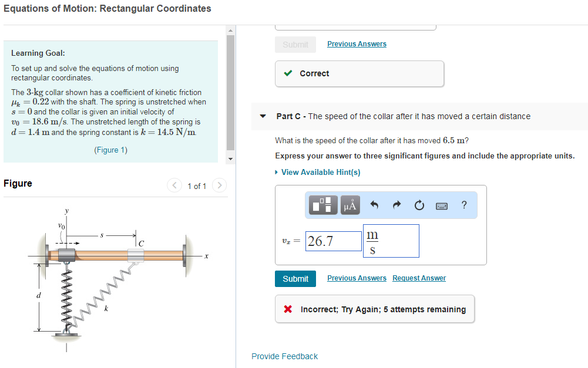Screen dimensions: 588x368
Task: Open the Provide Feedback page
Action: click(x=284, y=356)
